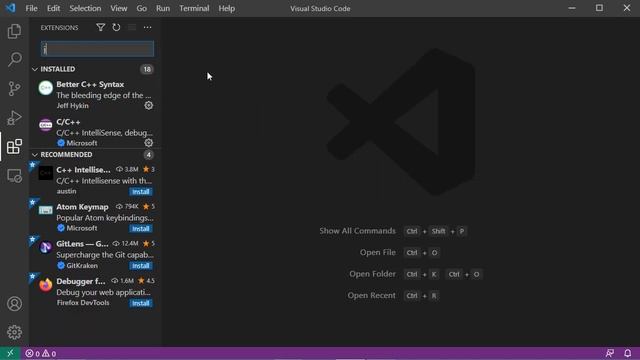Open the Help menu

click(227, 8)
